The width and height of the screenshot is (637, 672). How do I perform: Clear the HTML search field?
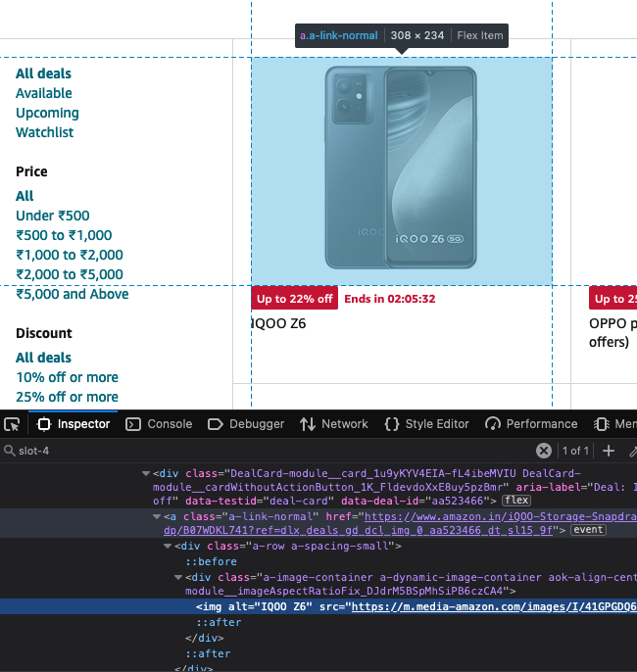544,451
